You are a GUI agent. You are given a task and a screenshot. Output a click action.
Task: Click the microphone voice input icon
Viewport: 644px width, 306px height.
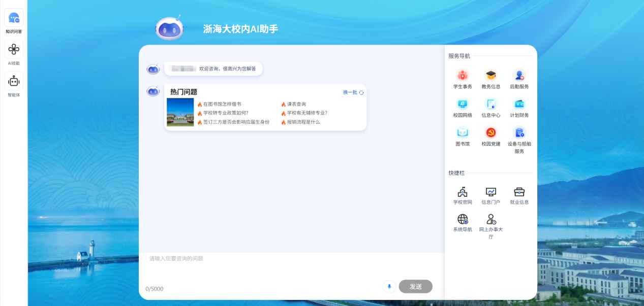tap(389, 286)
